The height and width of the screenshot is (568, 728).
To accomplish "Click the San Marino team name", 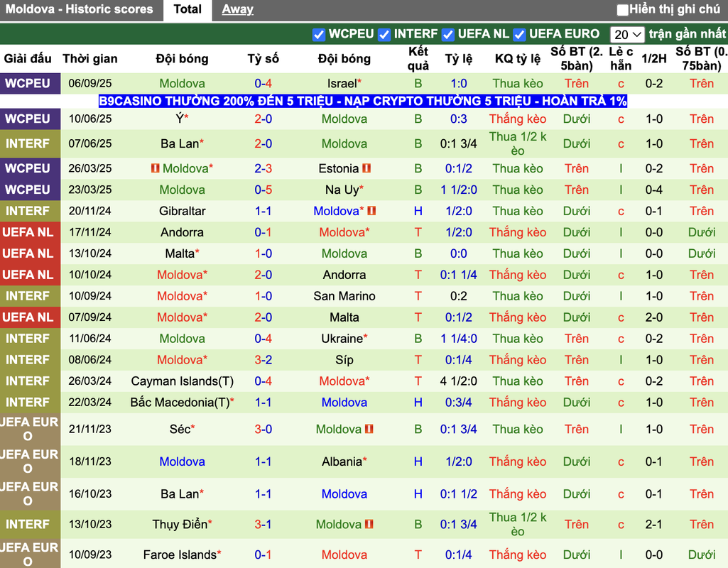I will [344, 296].
